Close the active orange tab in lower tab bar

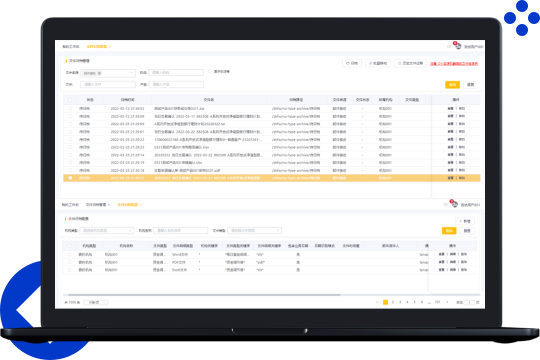tap(141, 205)
